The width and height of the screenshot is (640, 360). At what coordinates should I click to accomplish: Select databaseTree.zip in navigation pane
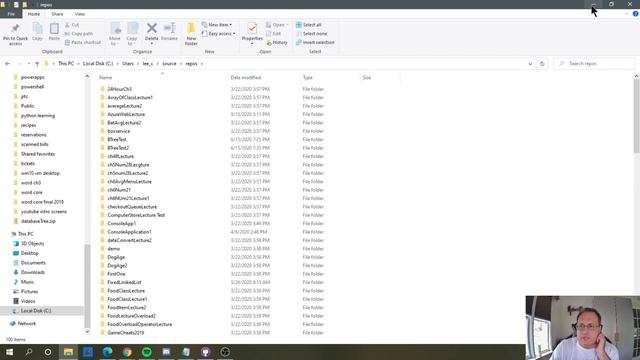(38, 221)
